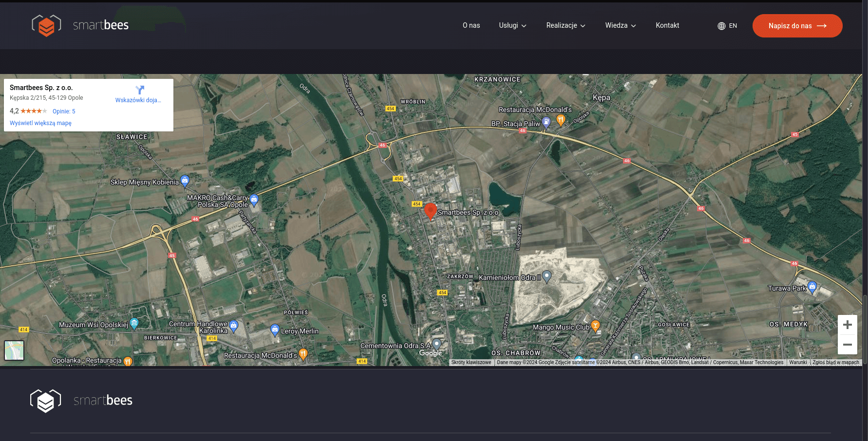Toggle the map layer type thumbnail
The width and height of the screenshot is (868, 441).
point(14,350)
